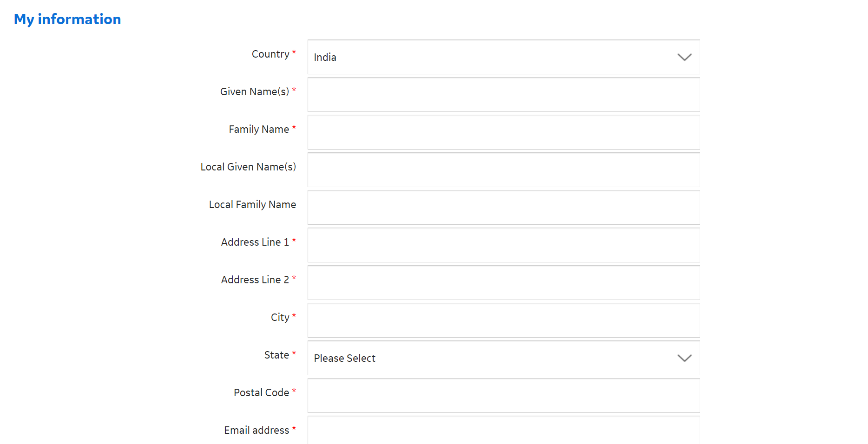868x444 pixels.
Task: Click the My information heading
Action: coord(67,20)
